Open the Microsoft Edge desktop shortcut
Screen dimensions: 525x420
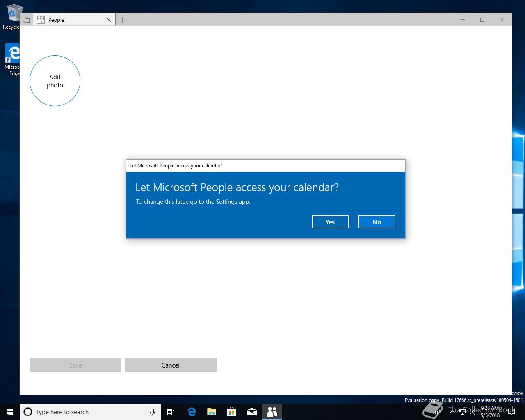[x=12, y=60]
